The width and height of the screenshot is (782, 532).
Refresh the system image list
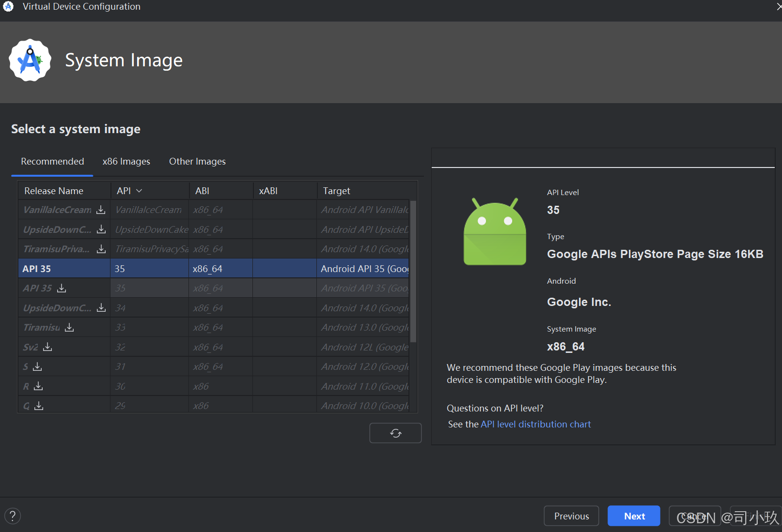pos(395,433)
